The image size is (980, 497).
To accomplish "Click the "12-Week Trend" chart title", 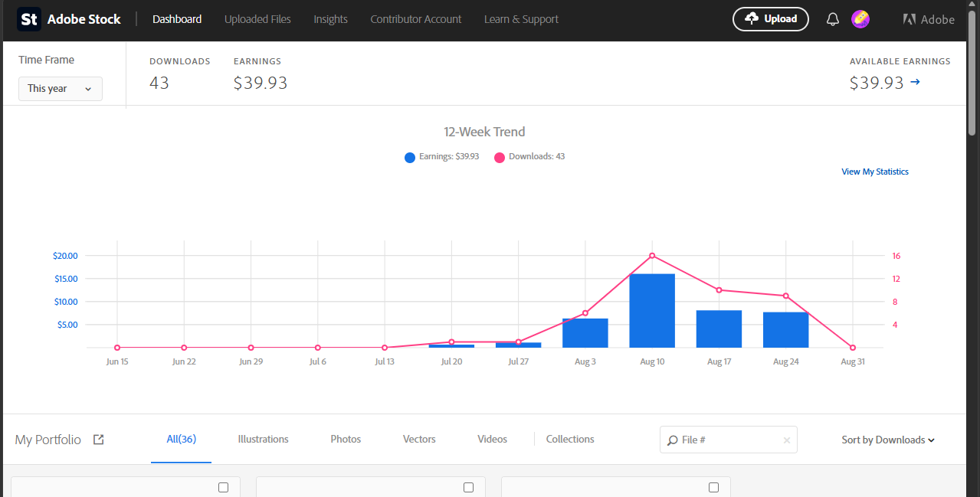I will click(x=484, y=132).
